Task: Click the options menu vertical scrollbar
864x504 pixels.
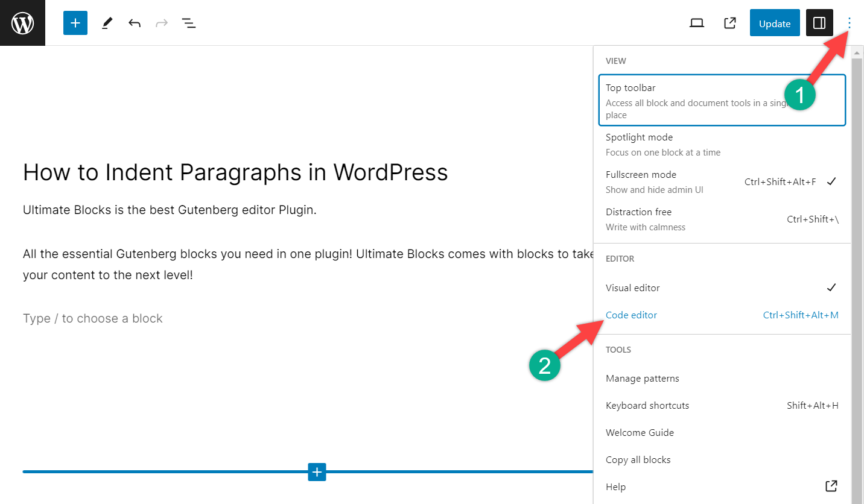Action: 857,271
